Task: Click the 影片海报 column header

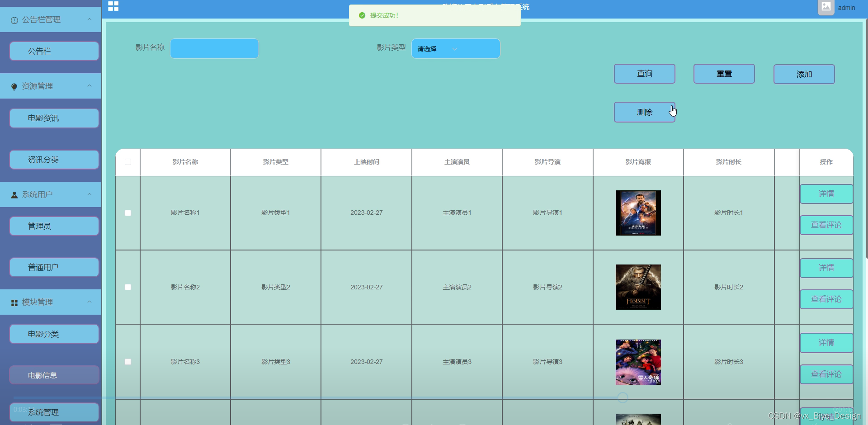Action: (x=638, y=162)
